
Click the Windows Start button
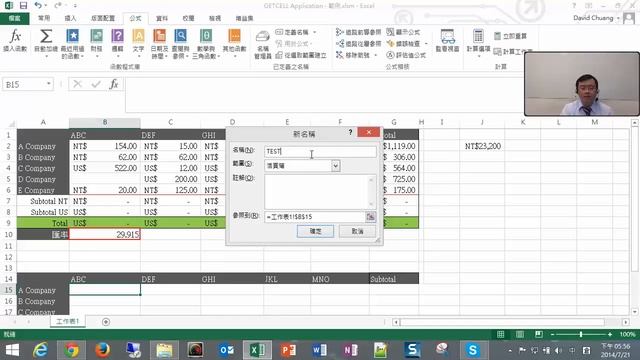(12, 350)
